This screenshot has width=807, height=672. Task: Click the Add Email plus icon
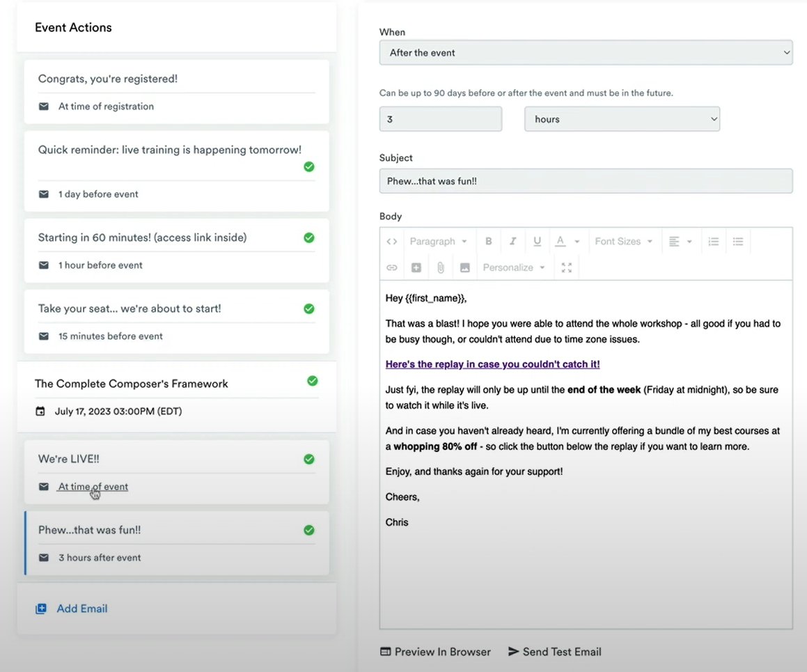coord(40,609)
